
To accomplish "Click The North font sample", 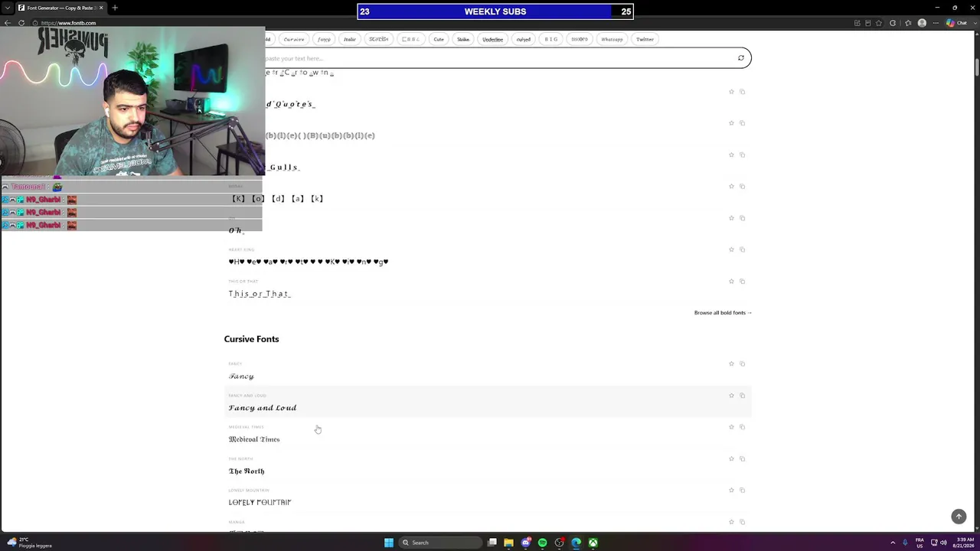I will pyautogui.click(x=247, y=471).
